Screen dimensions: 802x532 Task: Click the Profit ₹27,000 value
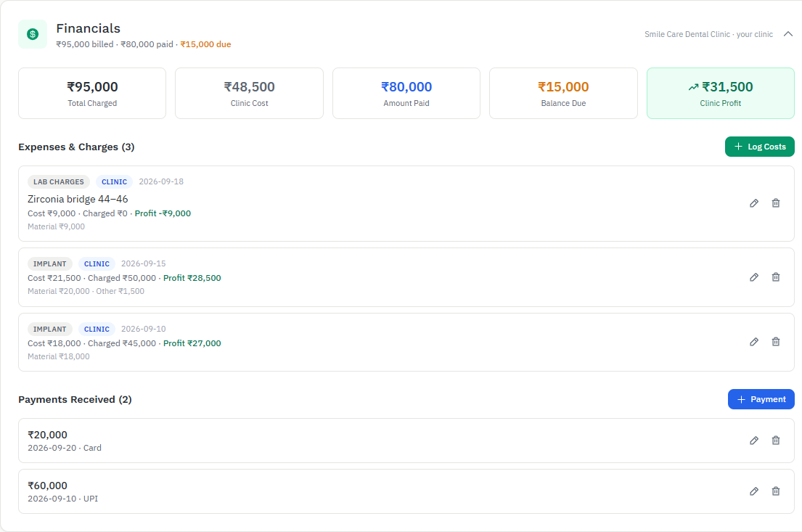(x=192, y=343)
